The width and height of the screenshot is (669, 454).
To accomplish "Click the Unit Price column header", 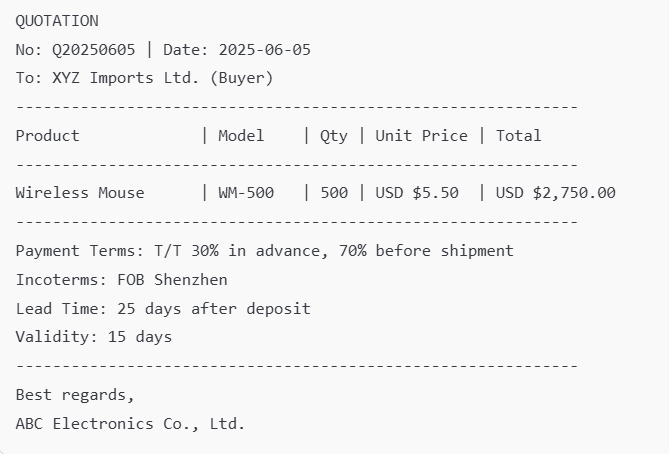I will point(422,136).
